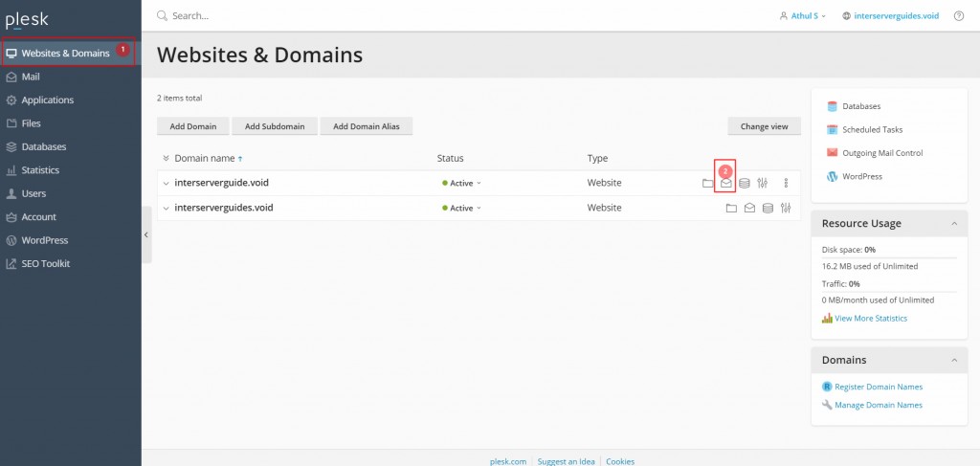Collapse the Resource Usage panel
This screenshot has height=466, width=980.
click(953, 223)
